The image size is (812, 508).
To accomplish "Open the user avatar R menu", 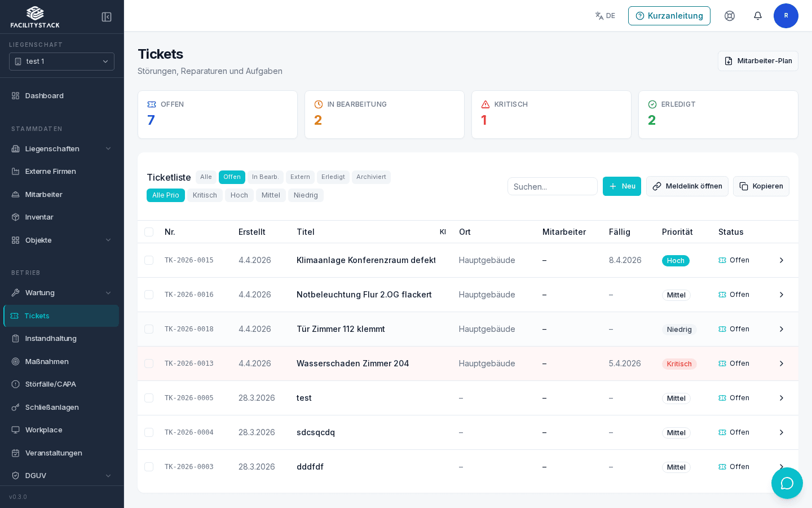I will [x=786, y=16].
